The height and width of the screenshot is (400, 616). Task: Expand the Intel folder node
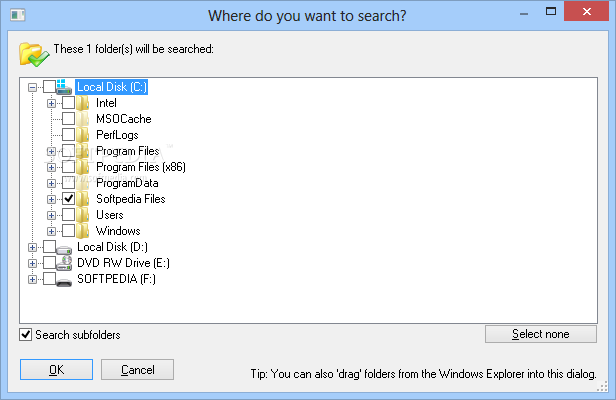pyautogui.click(x=52, y=103)
